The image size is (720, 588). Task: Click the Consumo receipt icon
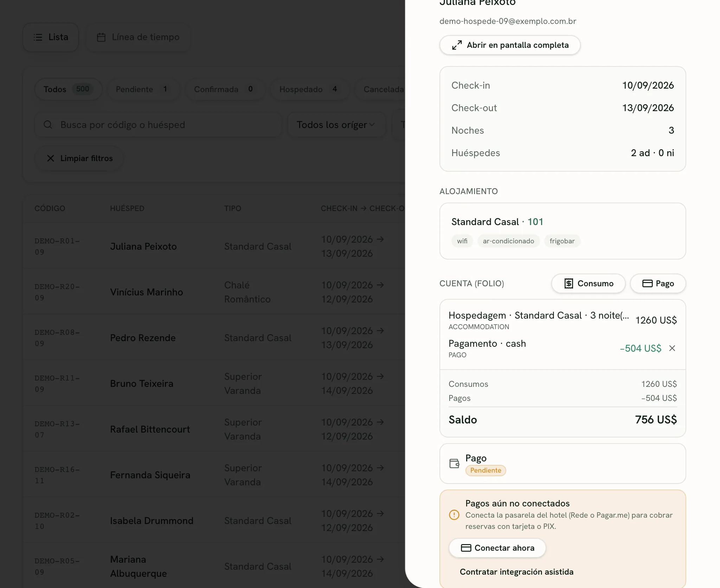click(568, 283)
